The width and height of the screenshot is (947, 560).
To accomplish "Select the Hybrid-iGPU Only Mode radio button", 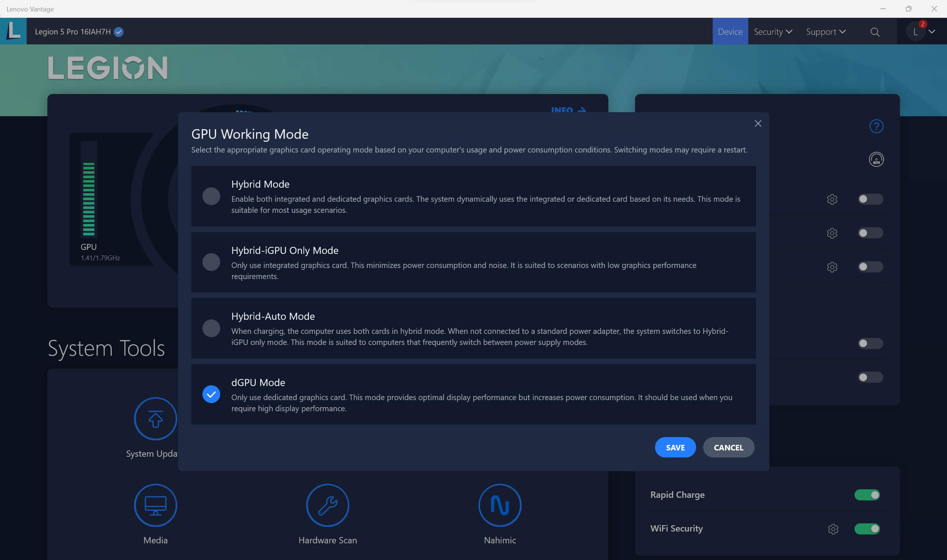I will coord(211,262).
